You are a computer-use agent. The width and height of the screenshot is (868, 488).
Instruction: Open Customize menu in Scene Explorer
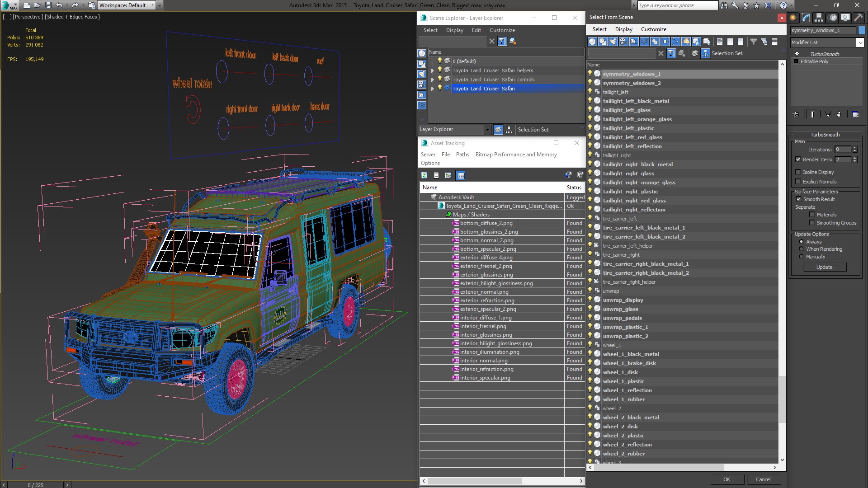click(x=502, y=30)
